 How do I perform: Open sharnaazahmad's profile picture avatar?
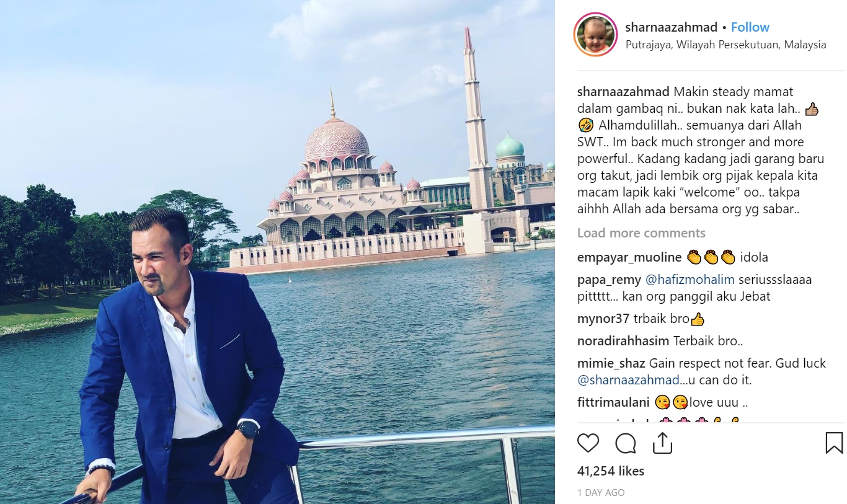click(x=596, y=35)
